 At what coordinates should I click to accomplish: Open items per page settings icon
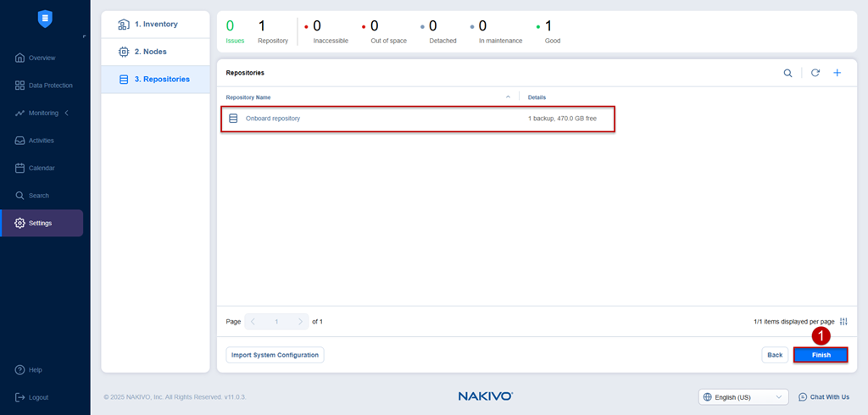point(843,322)
